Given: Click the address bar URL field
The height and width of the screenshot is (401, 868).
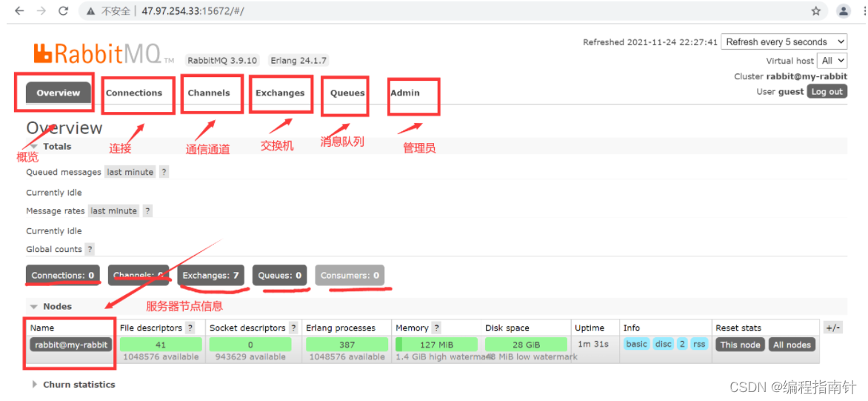Looking at the screenshot, I should pos(454,11).
